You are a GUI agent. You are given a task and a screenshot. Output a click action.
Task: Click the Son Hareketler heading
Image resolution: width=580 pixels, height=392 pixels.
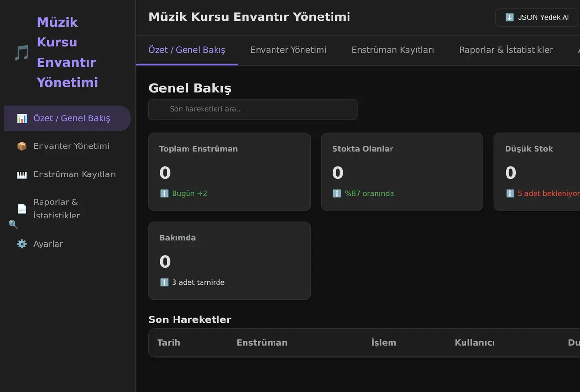tap(189, 319)
